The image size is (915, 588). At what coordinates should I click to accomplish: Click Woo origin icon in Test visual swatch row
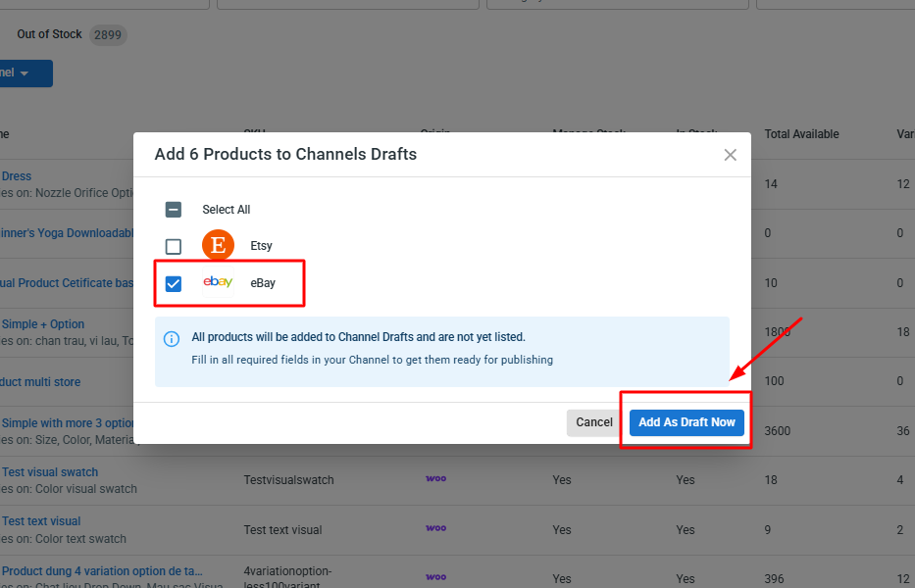pos(435,479)
